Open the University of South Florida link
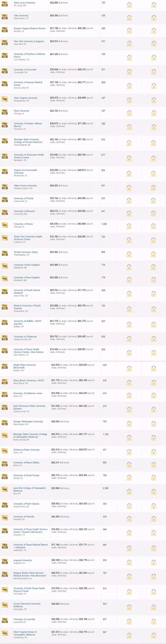Viewport: 166px width, 644px height. [26, 476]
